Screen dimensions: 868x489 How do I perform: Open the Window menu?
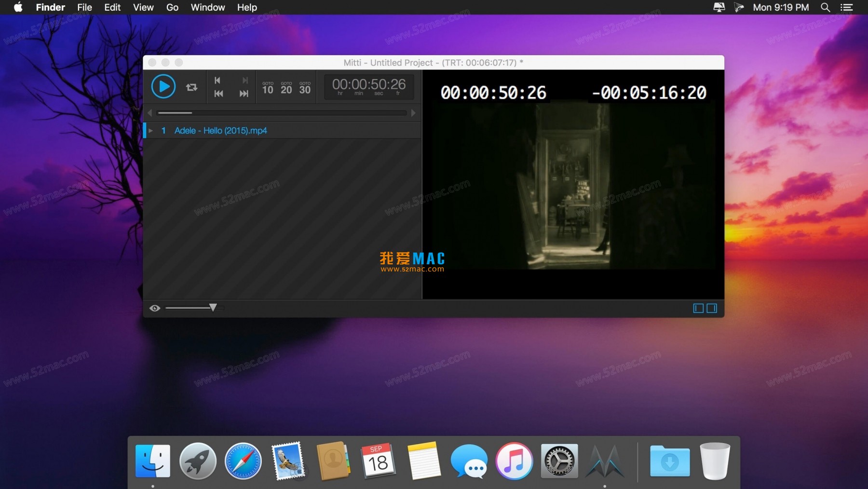[208, 7]
